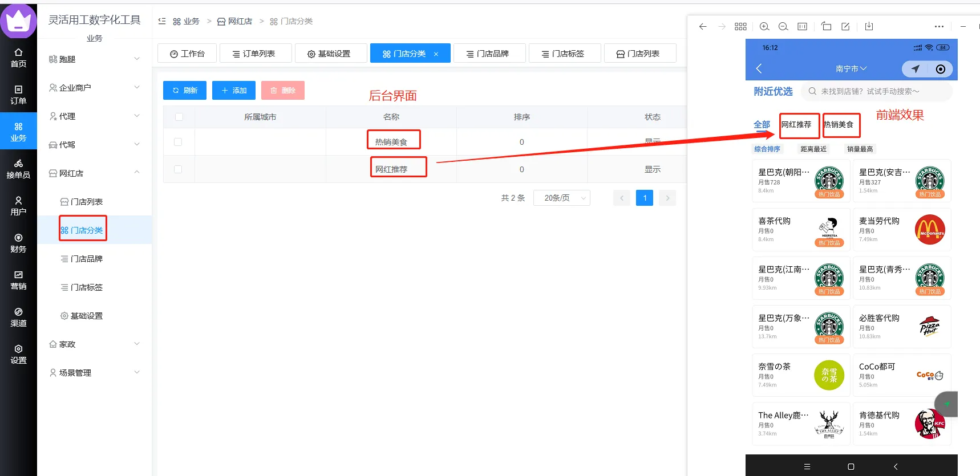
Task: Collapse the 网红店 sidebar menu
Action: click(94, 173)
